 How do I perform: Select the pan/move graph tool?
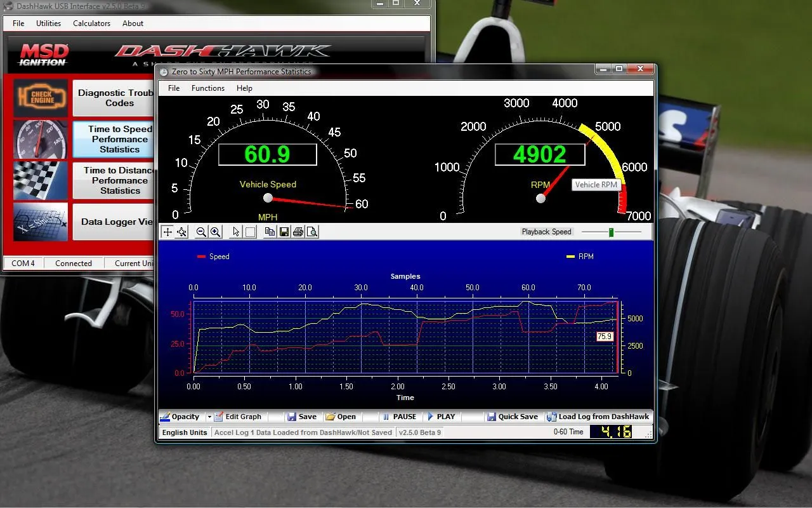(167, 232)
